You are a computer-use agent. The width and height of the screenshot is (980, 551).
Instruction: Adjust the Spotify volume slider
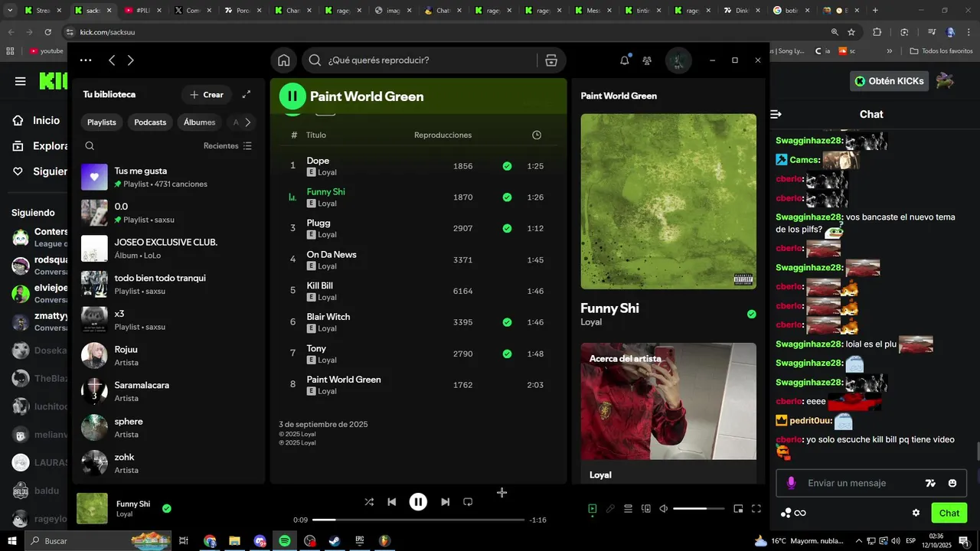coord(701,508)
